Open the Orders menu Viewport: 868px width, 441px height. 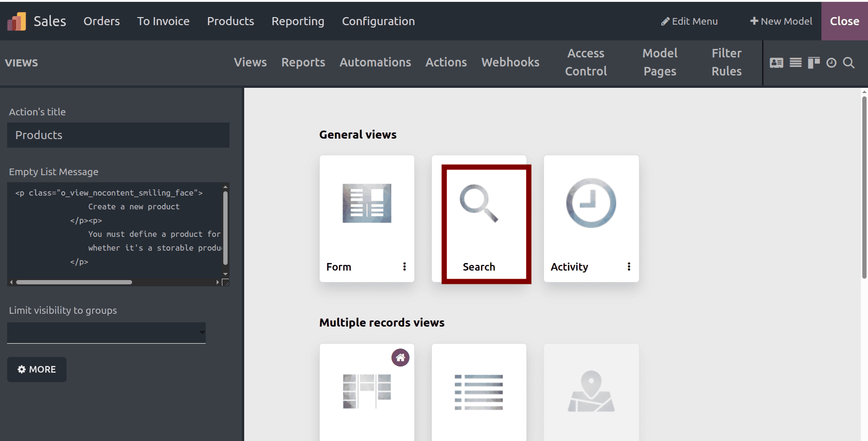point(102,21)
